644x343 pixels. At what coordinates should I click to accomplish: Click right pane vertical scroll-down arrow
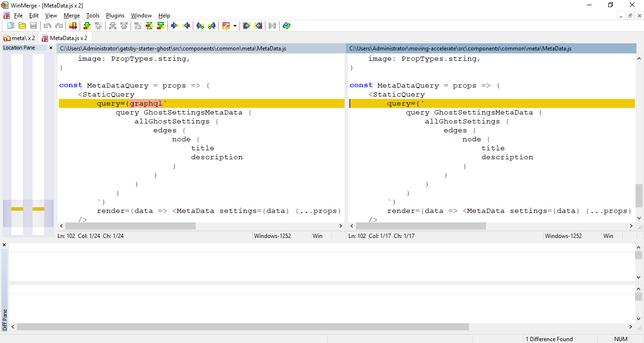tap(639, 219)
